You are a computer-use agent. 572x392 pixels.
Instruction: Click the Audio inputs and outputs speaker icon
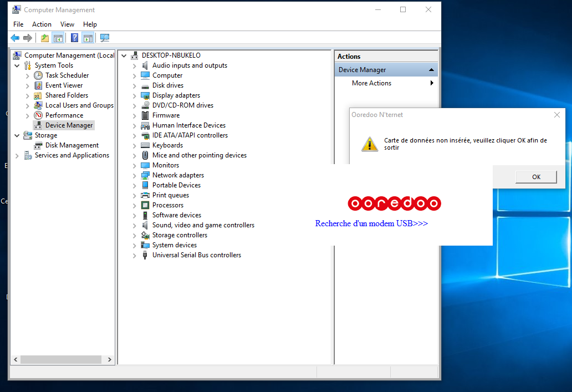[145, 65]
